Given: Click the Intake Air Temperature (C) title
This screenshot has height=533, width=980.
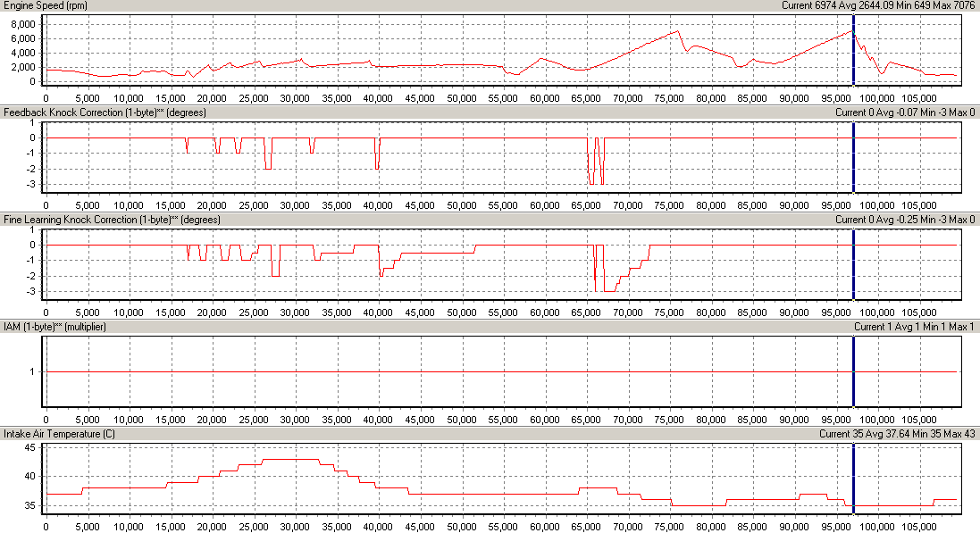Looking at the screenshot, I should pos(62,434).
